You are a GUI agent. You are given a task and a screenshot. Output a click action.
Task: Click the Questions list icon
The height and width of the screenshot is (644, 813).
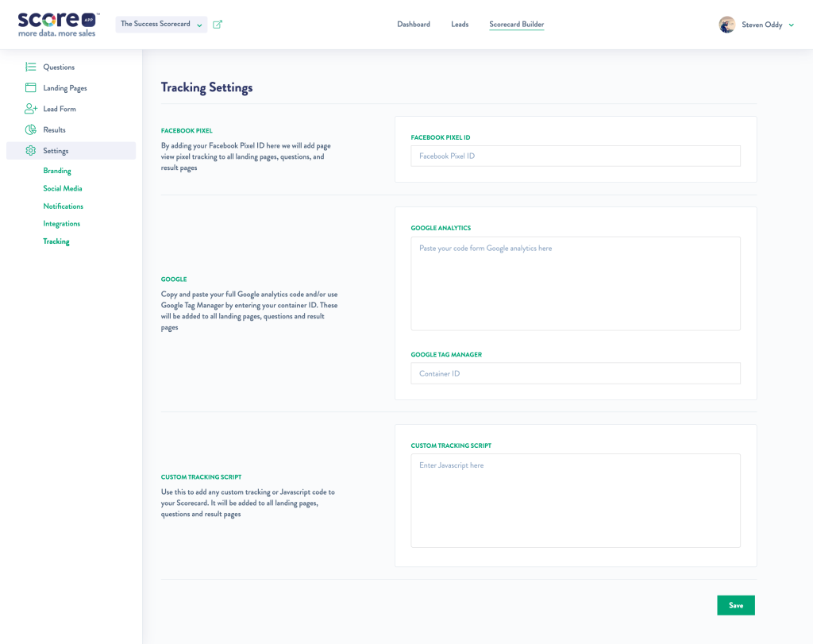point(31,67)
